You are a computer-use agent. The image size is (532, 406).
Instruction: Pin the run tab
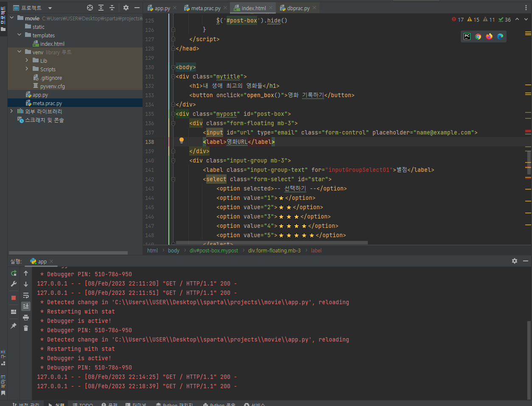click(x=14, y=326)
